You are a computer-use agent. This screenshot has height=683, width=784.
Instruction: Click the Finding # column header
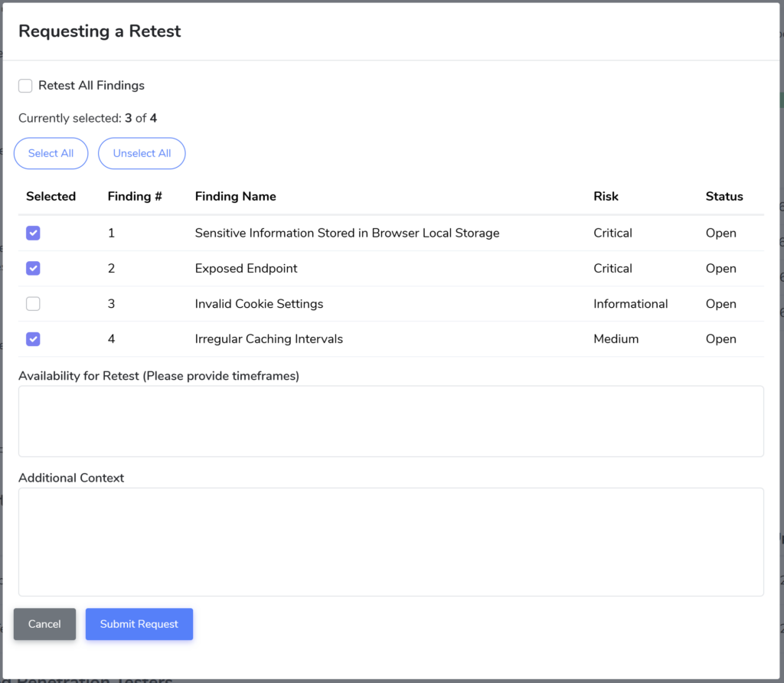[x=135, y=197]
